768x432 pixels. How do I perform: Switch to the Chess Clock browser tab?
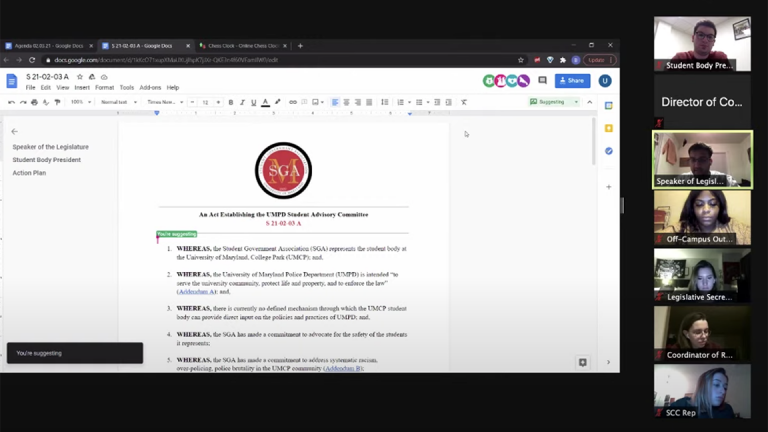point(240,45)
